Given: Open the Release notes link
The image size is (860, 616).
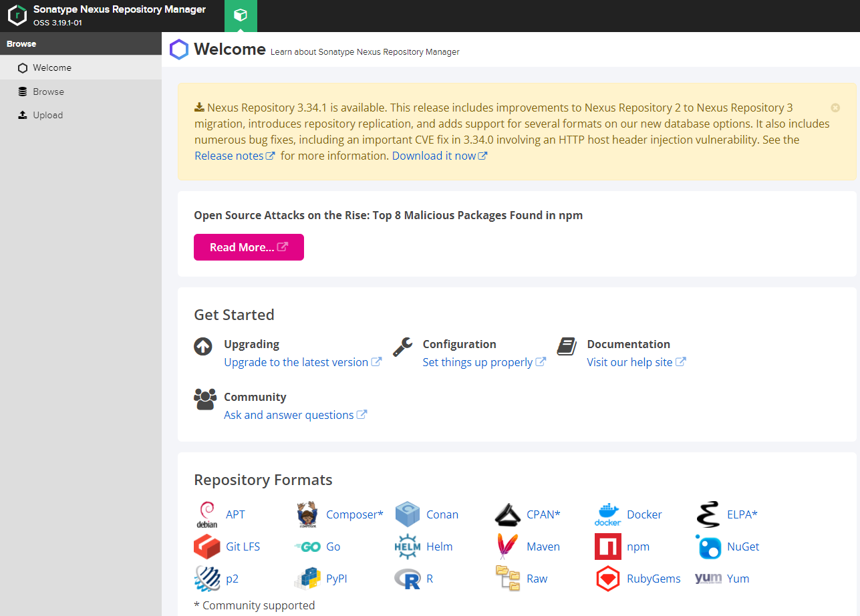Looking at the screenshot, I should point(235,156).
